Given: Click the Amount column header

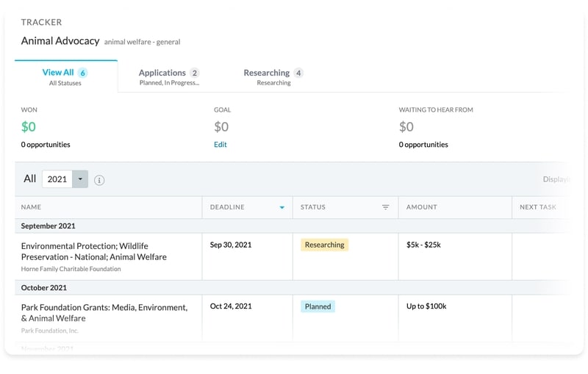Looking at the screenshot, I should pyautogui.click(x=422, y=207).
